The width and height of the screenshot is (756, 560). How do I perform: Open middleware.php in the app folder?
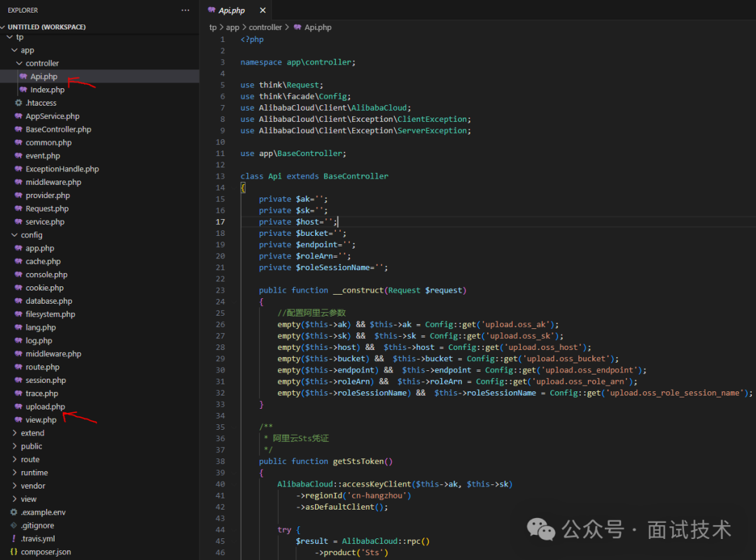(x=53, y=182)
